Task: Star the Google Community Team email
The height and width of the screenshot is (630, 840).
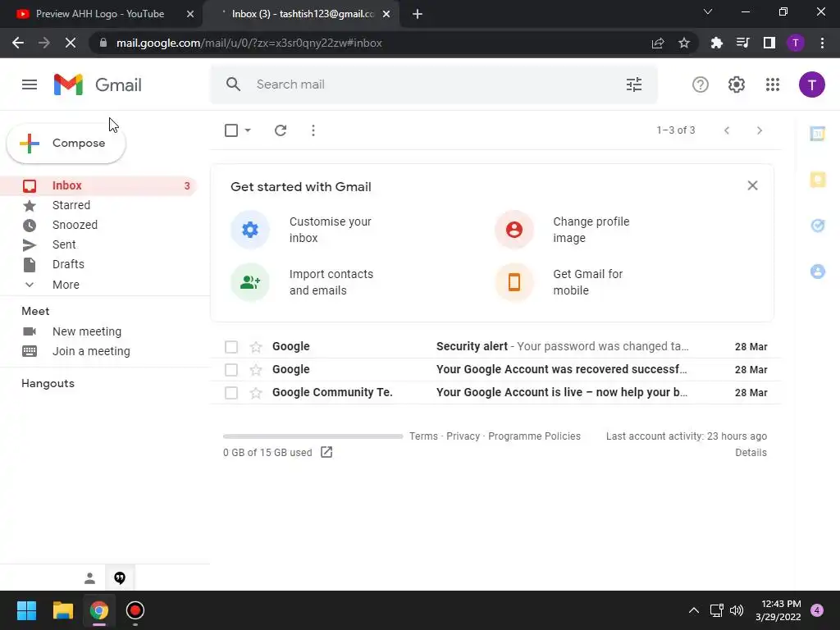Action: click(256, 393)
